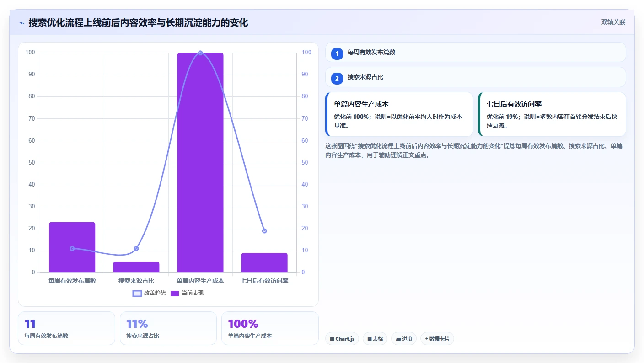Click the x-axis label 搜索来源占比
The width and height of the screenshot is (644, 363).
click(x=136, y=281)
